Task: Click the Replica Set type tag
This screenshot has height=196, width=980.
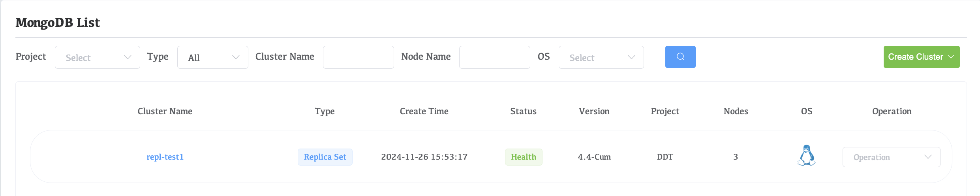Action: pos(325,157)
